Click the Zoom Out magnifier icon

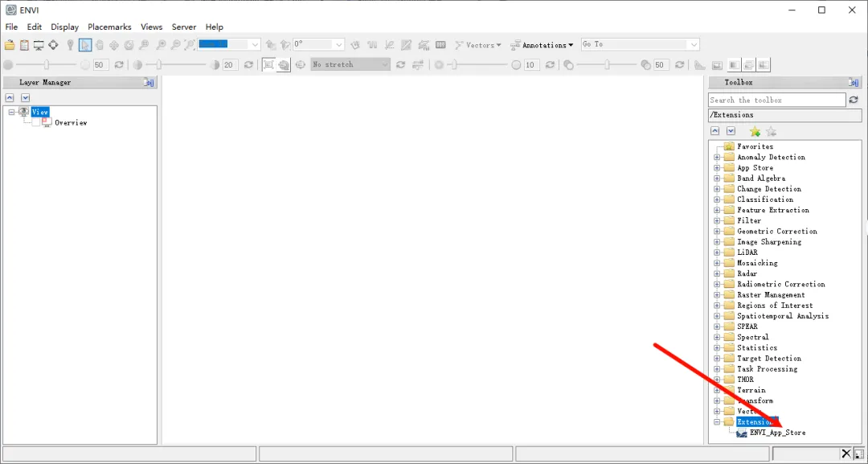[x=175, y=45]
